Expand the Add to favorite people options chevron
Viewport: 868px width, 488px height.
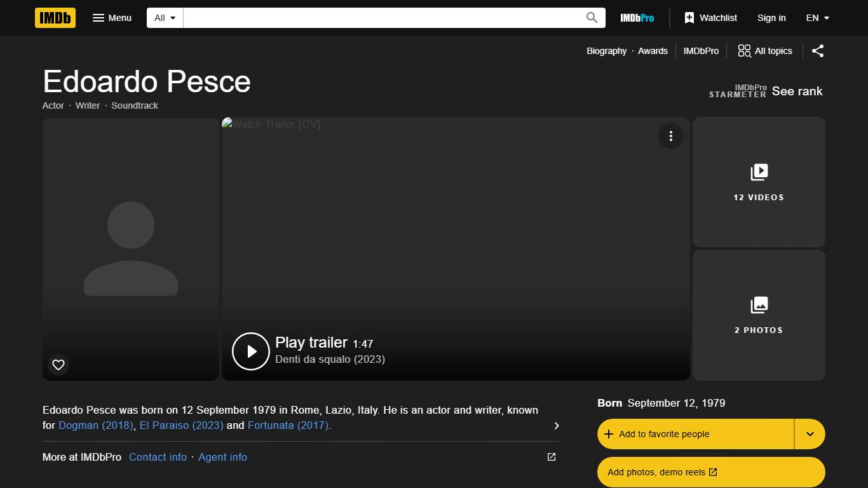(x=810, y=433)
